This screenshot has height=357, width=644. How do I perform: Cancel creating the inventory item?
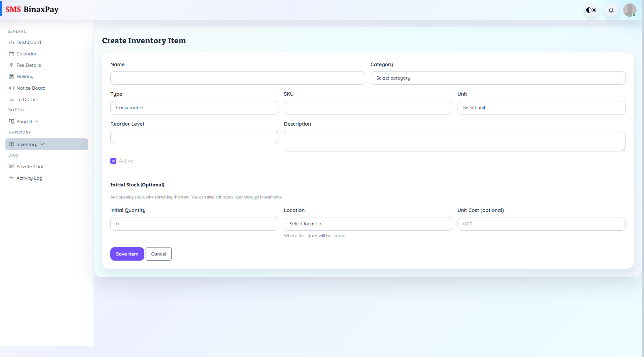click(158, 254)
